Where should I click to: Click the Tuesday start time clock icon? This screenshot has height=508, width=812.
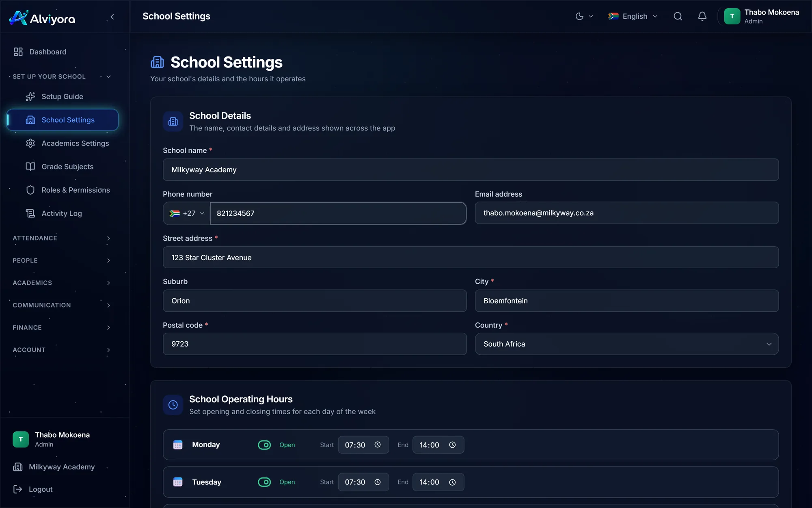click(x=378, y=482)
